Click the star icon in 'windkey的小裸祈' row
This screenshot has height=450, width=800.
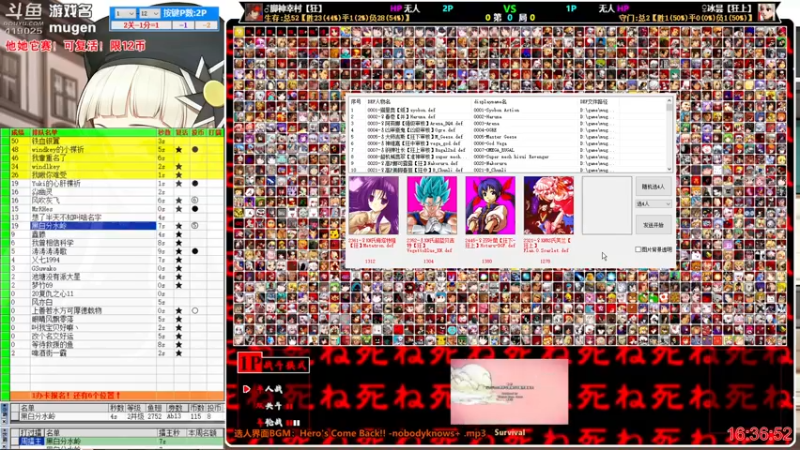179,149
